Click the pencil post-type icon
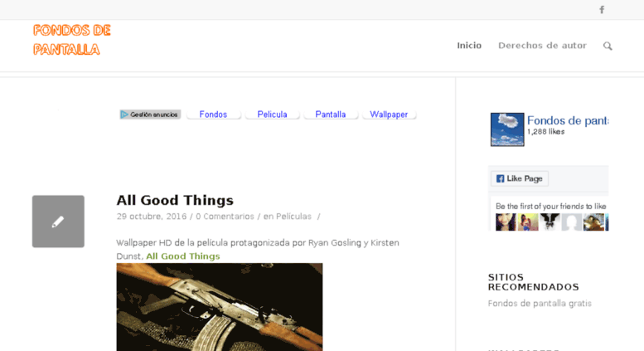The image size is (644, 351). (x=58, y=221)
